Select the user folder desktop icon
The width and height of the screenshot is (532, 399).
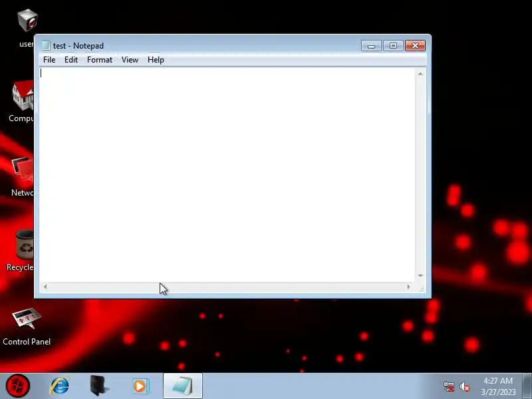[x=26, y=29]
